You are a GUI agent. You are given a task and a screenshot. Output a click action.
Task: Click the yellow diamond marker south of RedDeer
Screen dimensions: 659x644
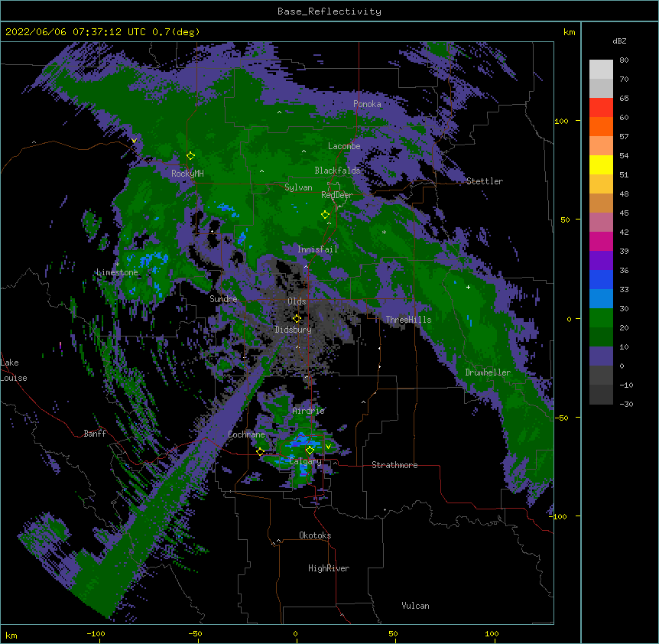(325, 215)
